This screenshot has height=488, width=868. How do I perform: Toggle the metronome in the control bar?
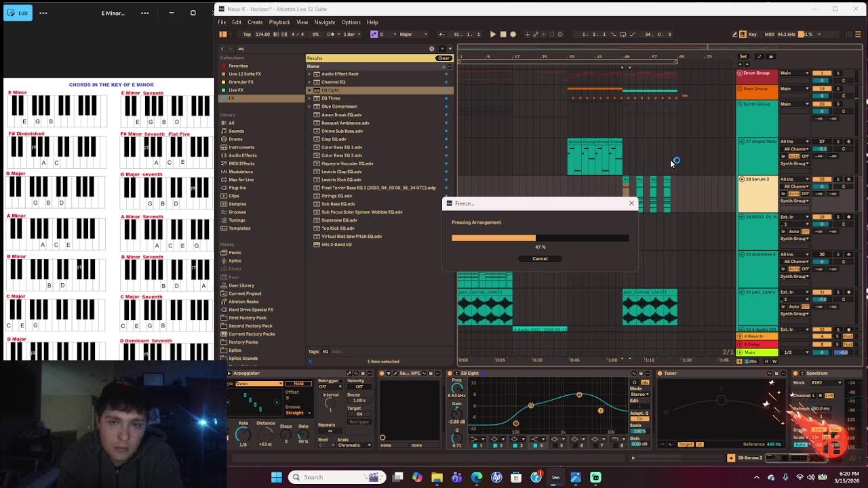coord(332,34)
